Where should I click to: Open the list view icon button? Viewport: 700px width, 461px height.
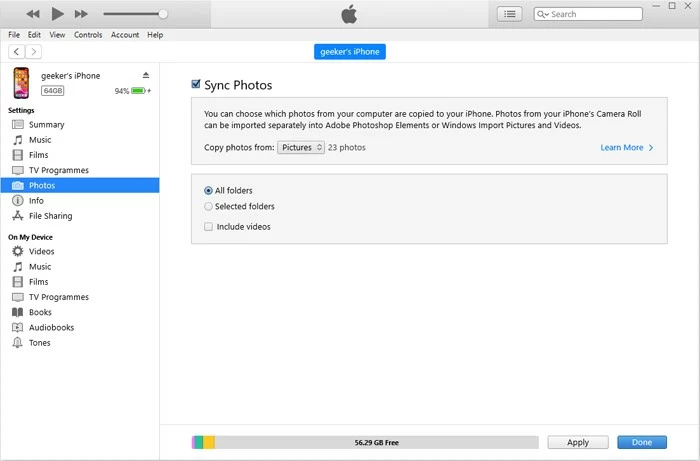pos(510,14)
